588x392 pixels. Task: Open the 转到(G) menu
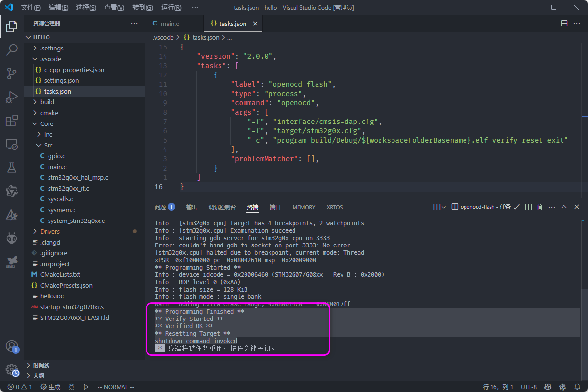(x=143, y=8)
